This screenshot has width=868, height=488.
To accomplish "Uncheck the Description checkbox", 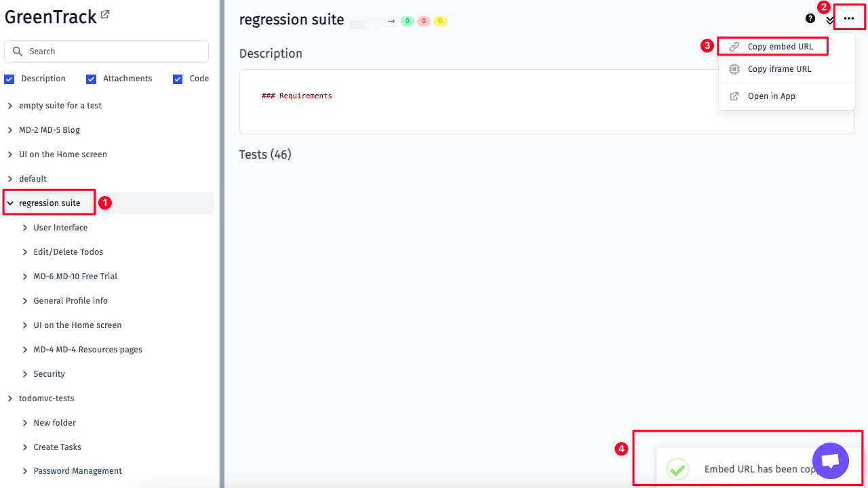I will coord(9,79).
